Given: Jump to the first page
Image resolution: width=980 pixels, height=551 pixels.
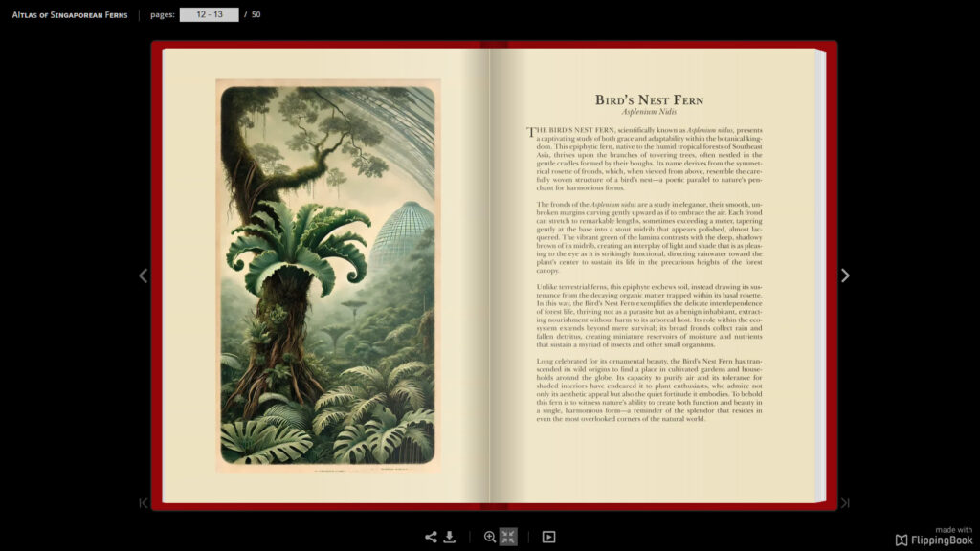Looking at the screenshot, I should click(x=144, y=503).
